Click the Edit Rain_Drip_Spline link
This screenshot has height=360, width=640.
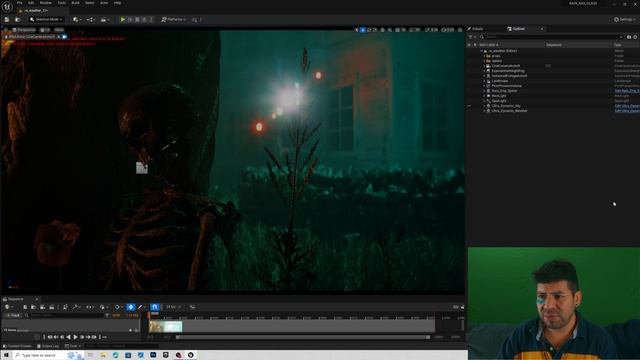[x=627, y=91]
